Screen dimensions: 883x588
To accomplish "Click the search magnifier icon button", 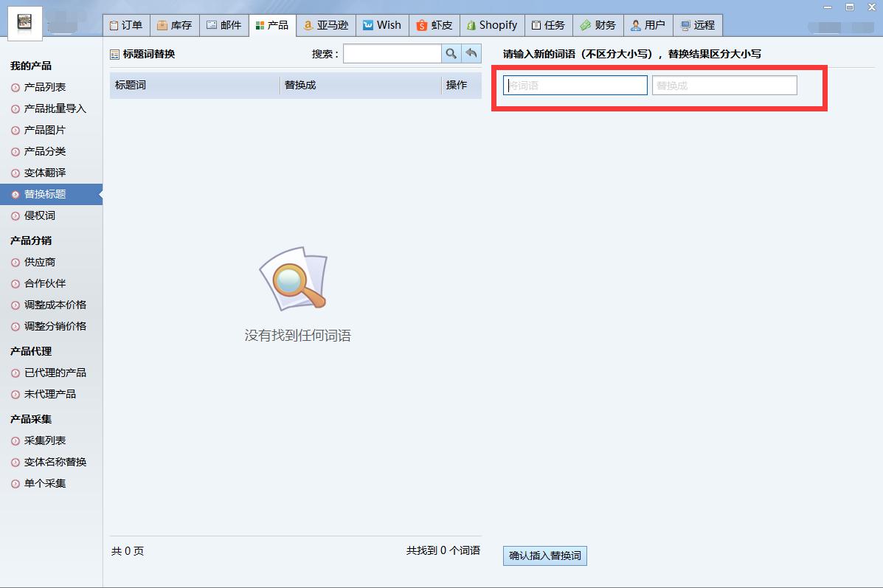I will point(451,54).
